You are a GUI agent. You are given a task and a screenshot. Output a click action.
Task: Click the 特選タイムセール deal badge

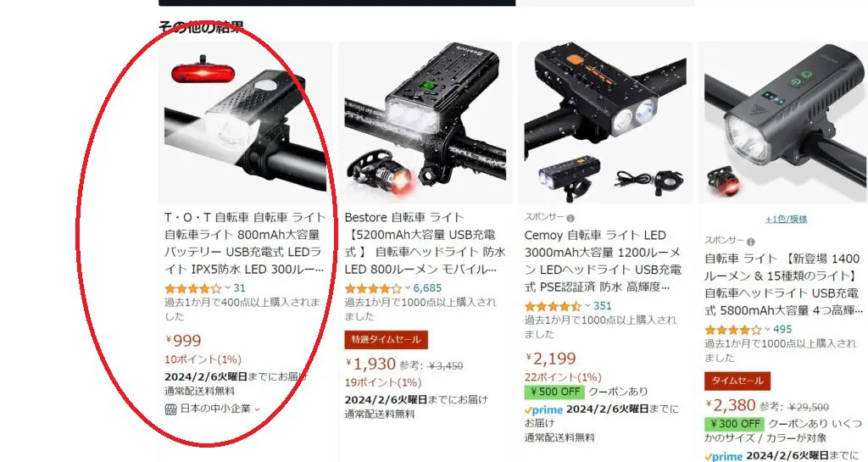[x=386, y=339]
